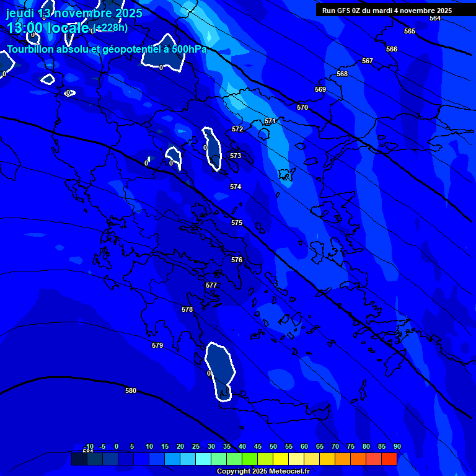Image resolution: width=476 pixels, height=476 pixels.
Task: Pick the darkest navy swatch at legend's left end
Action: point(79,459)
